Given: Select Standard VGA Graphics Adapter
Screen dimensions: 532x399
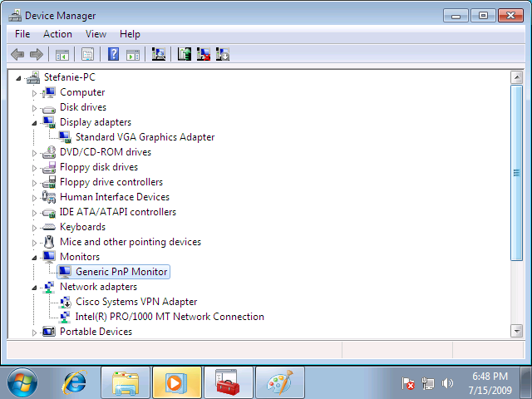Looking at the screenshot, I should (145, 137).
